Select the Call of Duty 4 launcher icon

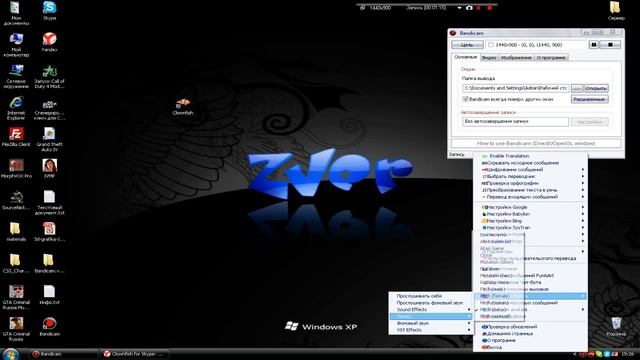pos(49,71)
